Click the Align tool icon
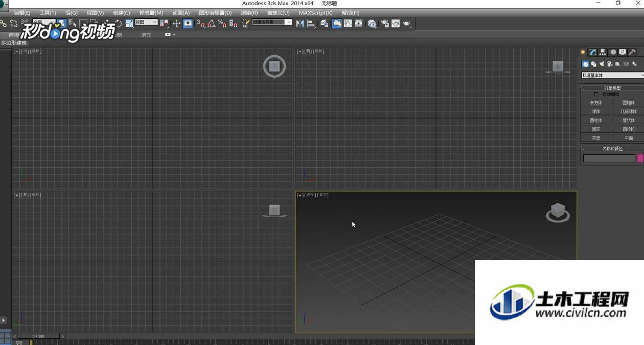The height and width of the screenshot is (345, 644). point(311,23)
